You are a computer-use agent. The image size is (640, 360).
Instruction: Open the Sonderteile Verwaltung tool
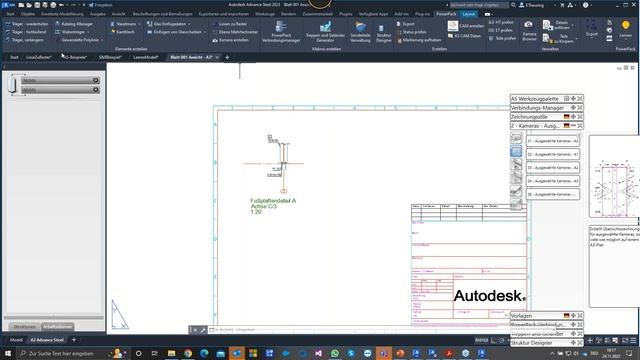pos(360,31)
